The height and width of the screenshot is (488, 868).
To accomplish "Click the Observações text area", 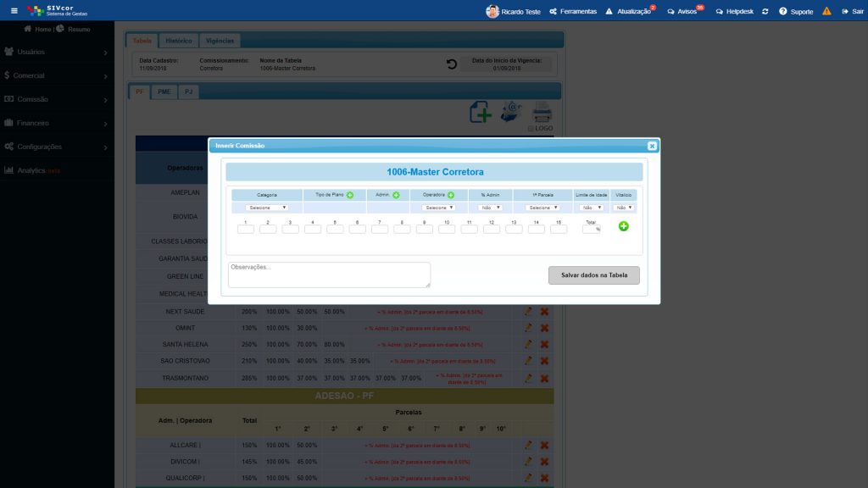I will 330,275.
